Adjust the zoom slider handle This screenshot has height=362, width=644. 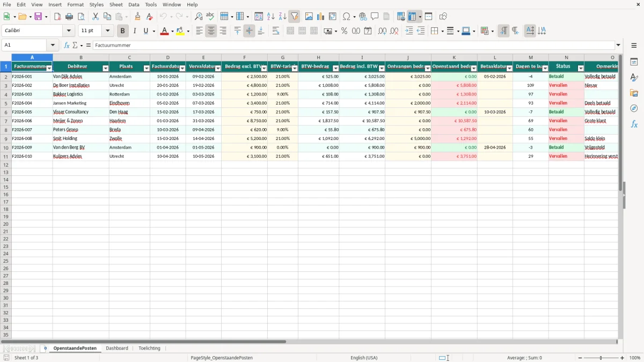coord(601,358)
